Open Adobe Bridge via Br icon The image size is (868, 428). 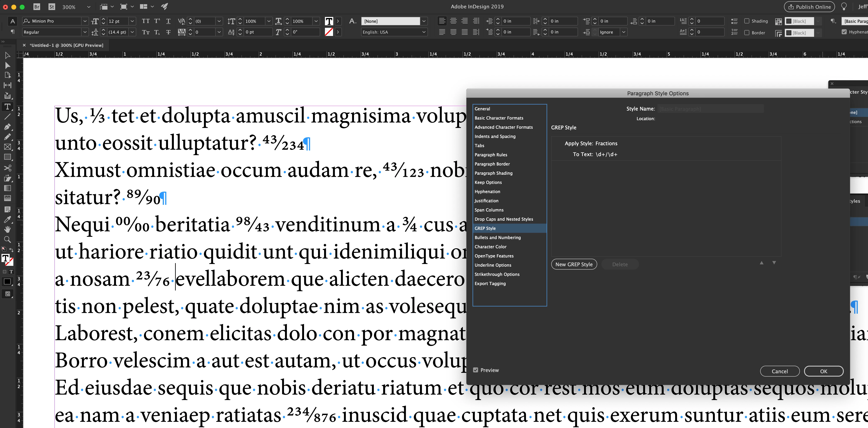pyautogui.click(x=37, y=7)
